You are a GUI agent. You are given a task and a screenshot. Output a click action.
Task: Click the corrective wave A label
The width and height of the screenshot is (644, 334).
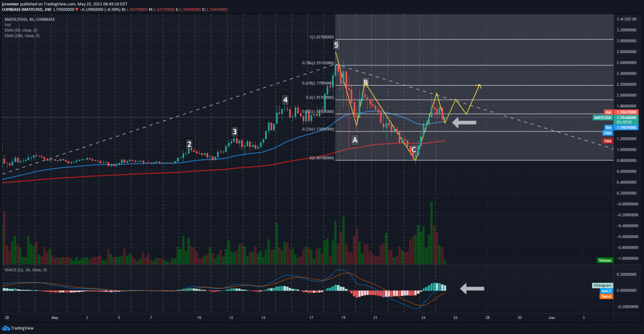coord(354,140)
